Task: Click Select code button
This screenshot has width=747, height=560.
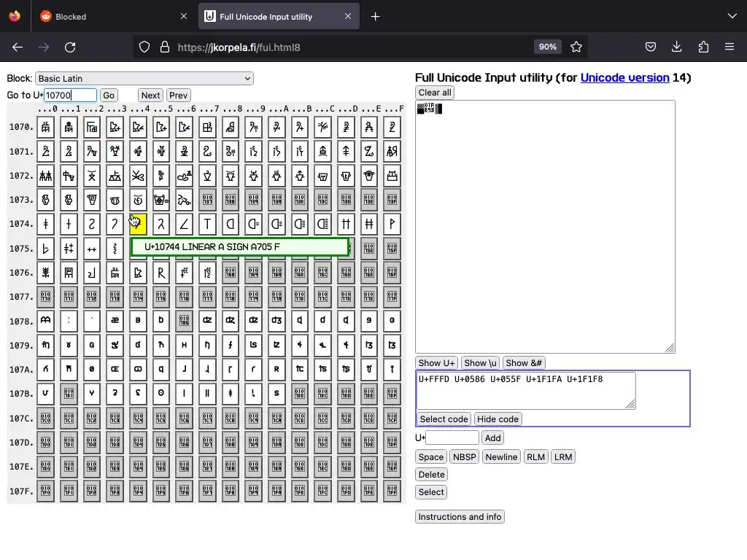Action: [444, 419]
